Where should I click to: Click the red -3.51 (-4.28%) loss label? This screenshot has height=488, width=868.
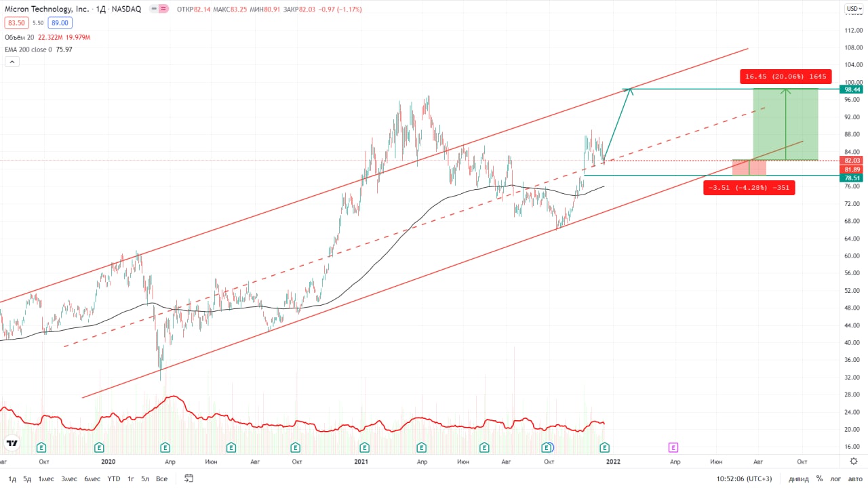(749, 188)
